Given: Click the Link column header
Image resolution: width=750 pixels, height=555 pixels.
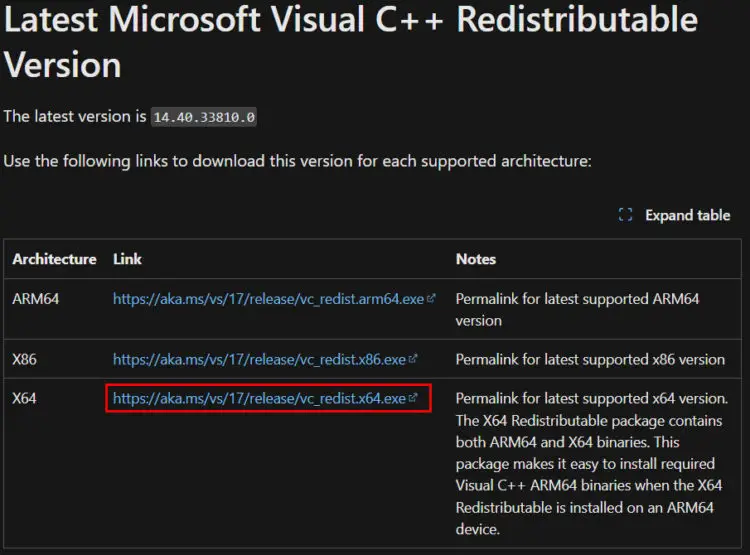Looking at the screenshot, I should coord(127,259).
